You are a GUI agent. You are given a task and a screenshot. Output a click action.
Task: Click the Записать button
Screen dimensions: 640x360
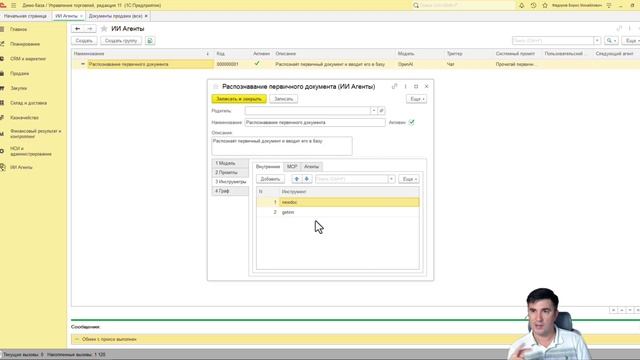[284, 99]
